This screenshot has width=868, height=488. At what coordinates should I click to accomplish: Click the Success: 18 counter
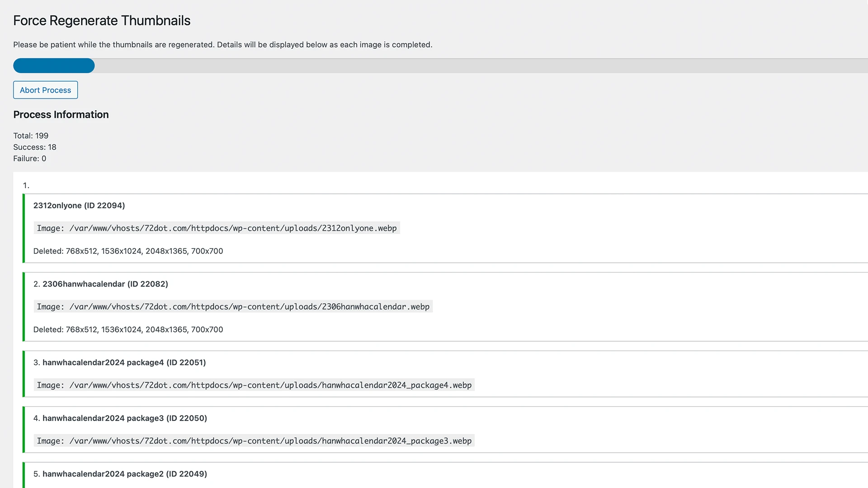point(35,147)
